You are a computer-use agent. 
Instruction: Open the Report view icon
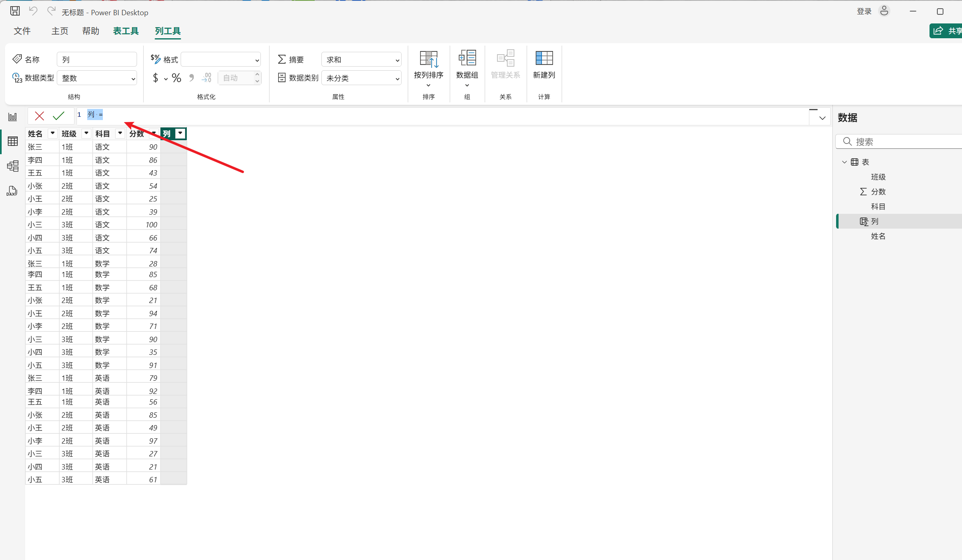13,117
